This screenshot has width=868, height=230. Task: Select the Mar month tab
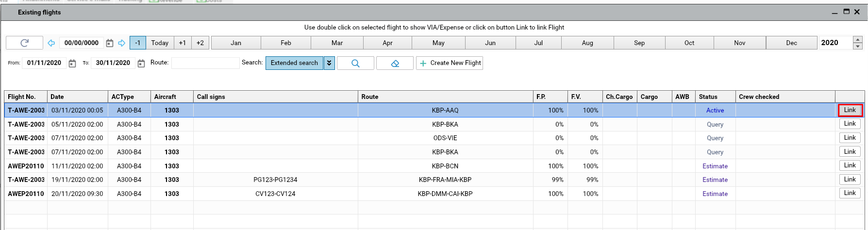337,43
